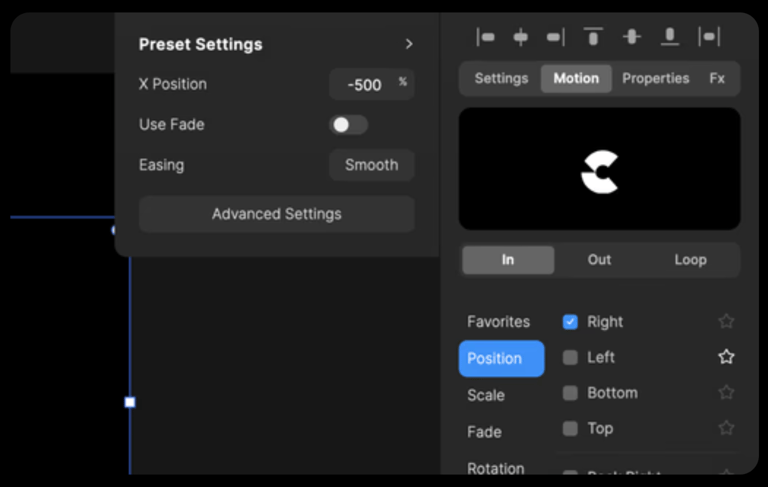This screenshot has width=768, height=487.
Task: Click the align horizontal center icon
Action: coord(520,38)
